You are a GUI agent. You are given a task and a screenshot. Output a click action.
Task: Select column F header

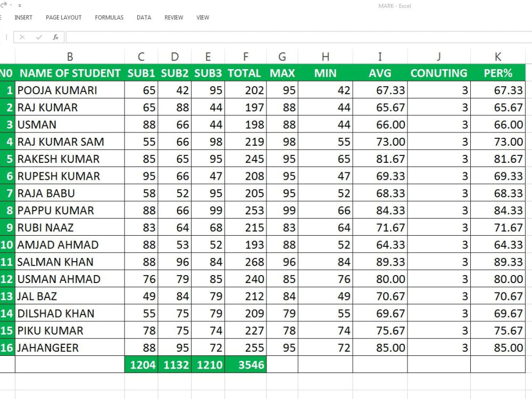[x=246, y=56]
